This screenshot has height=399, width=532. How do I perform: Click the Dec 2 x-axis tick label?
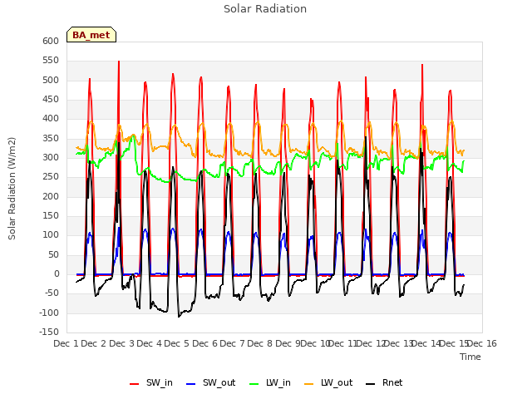[x=94, y=343]
